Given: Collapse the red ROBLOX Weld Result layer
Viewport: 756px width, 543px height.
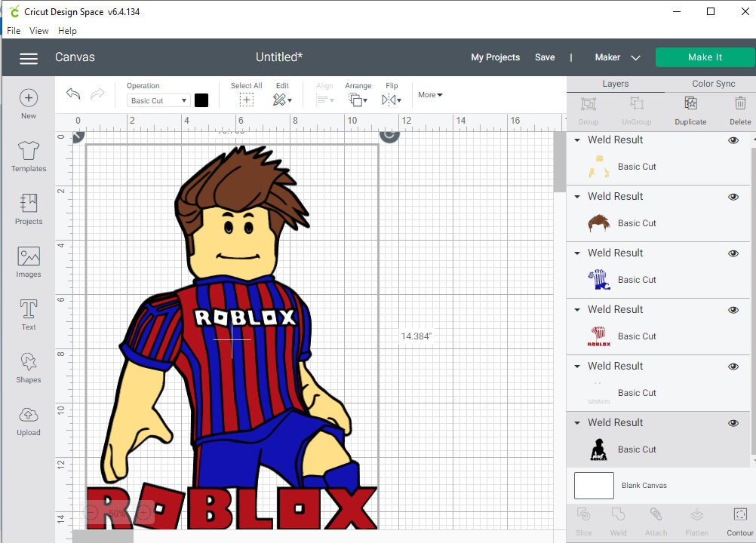Looking at the screenshot, I should 577,310.
